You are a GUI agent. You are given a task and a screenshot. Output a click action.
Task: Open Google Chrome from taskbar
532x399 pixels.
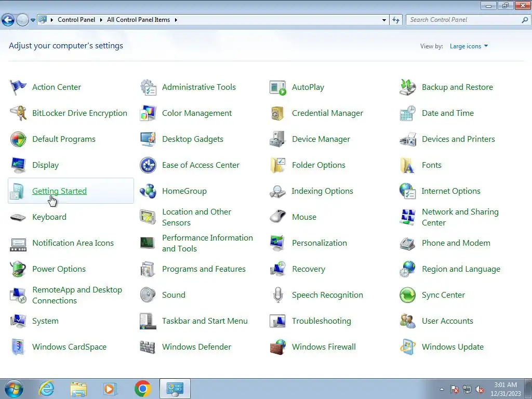(142, 389)
